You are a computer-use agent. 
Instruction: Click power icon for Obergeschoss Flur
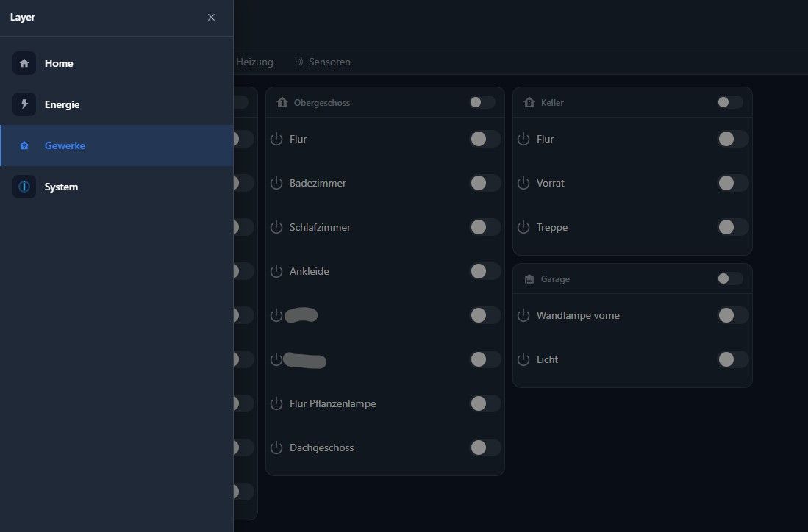click(276, 139)
